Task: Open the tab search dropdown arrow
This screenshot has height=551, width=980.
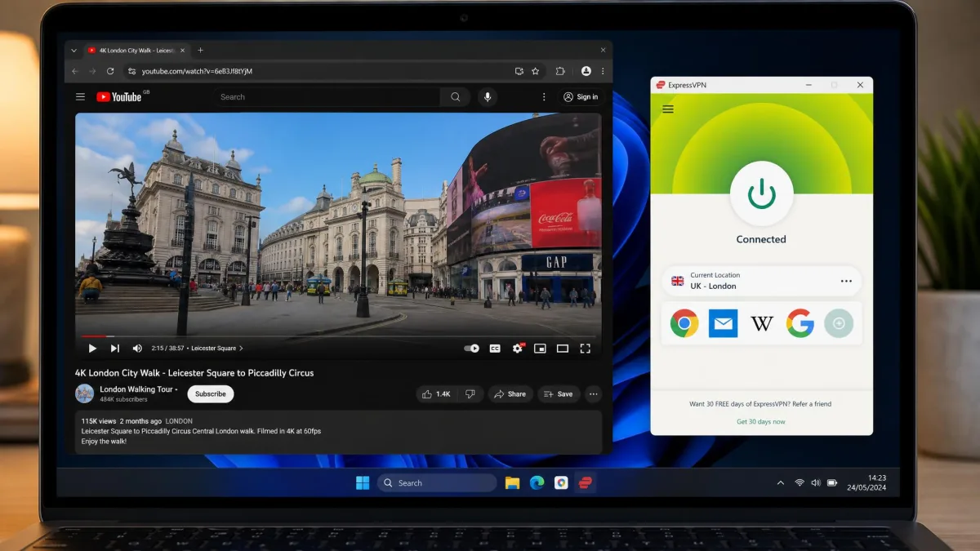Action: (73, 51)
